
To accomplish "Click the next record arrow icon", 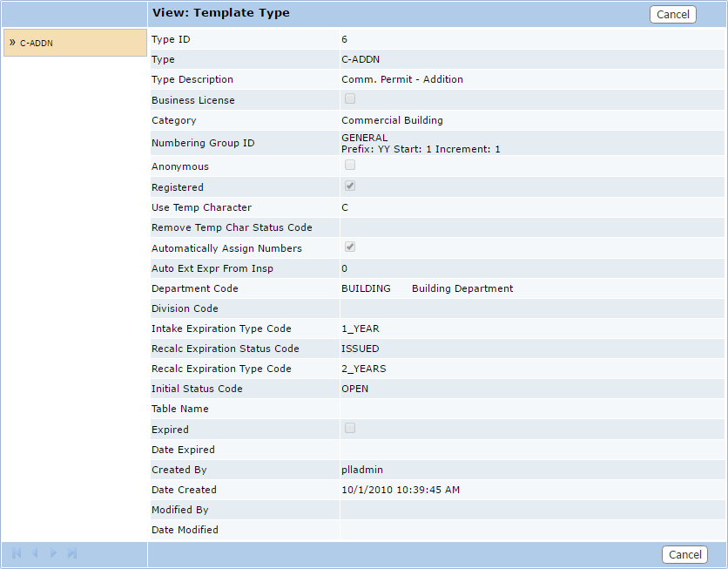I will coord(54,553).
